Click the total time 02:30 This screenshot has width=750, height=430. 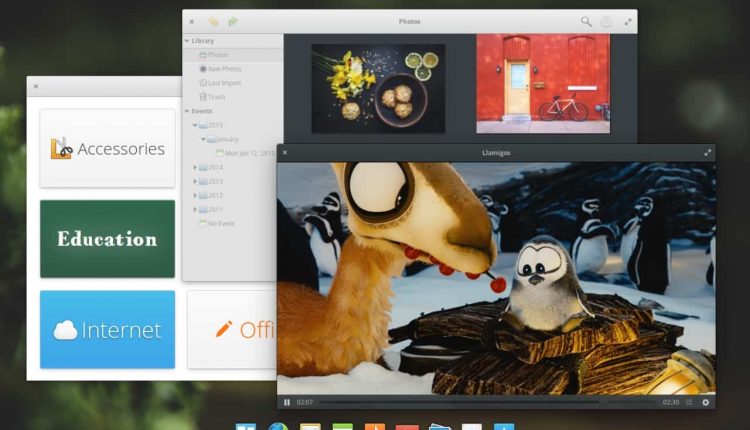click(x=671, y=402)
